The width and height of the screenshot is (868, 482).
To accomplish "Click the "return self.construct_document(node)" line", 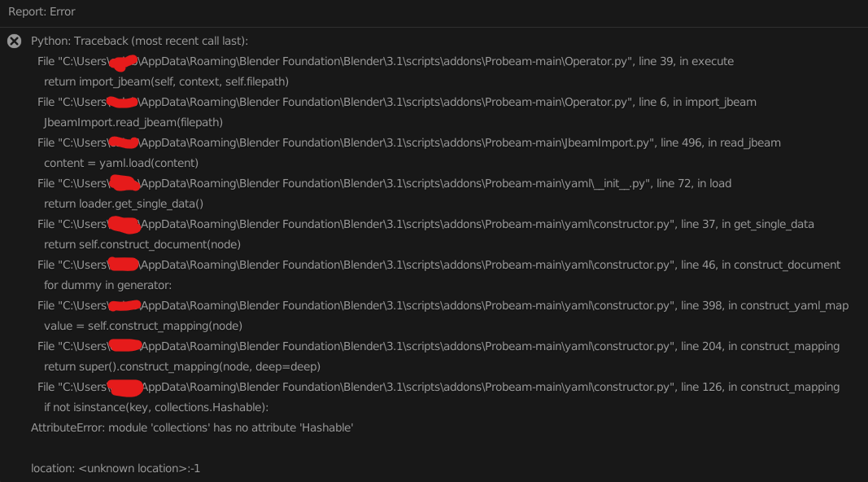I will coord(142,244).
